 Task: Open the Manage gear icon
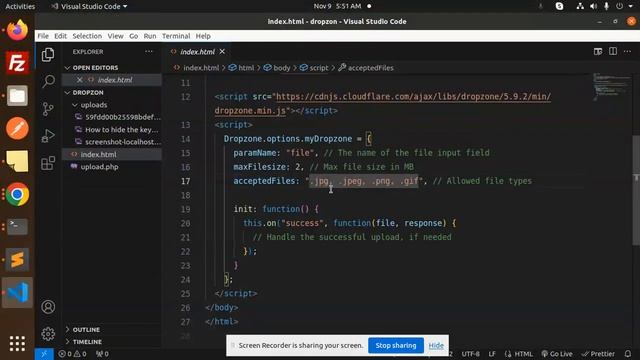48,334
